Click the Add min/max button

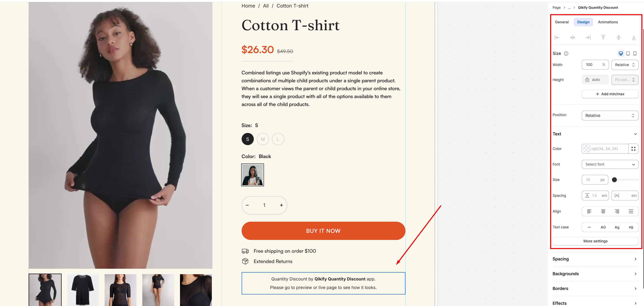tap(610, 94)
